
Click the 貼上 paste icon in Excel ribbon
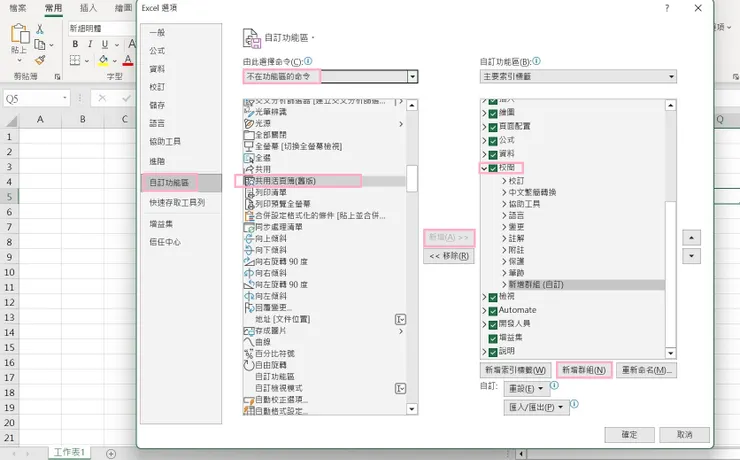pos(20,34)
